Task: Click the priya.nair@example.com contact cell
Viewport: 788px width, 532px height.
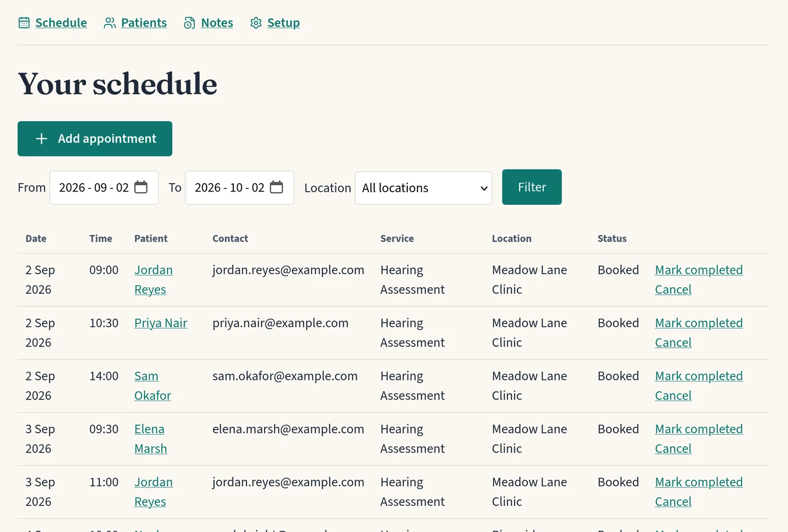Action: point(281,323)
